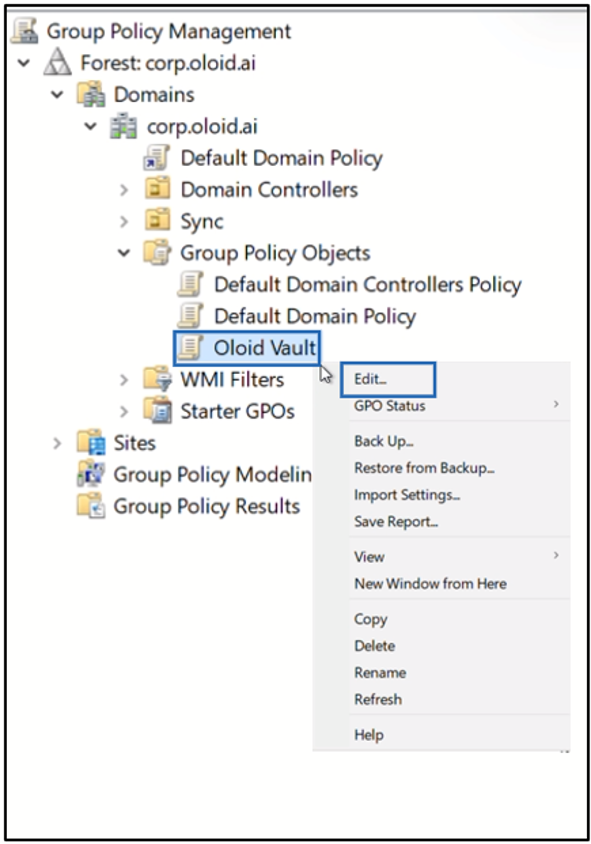
Task: Select the Forest: corp.oloid.ai label
Action: coord(168,63)
